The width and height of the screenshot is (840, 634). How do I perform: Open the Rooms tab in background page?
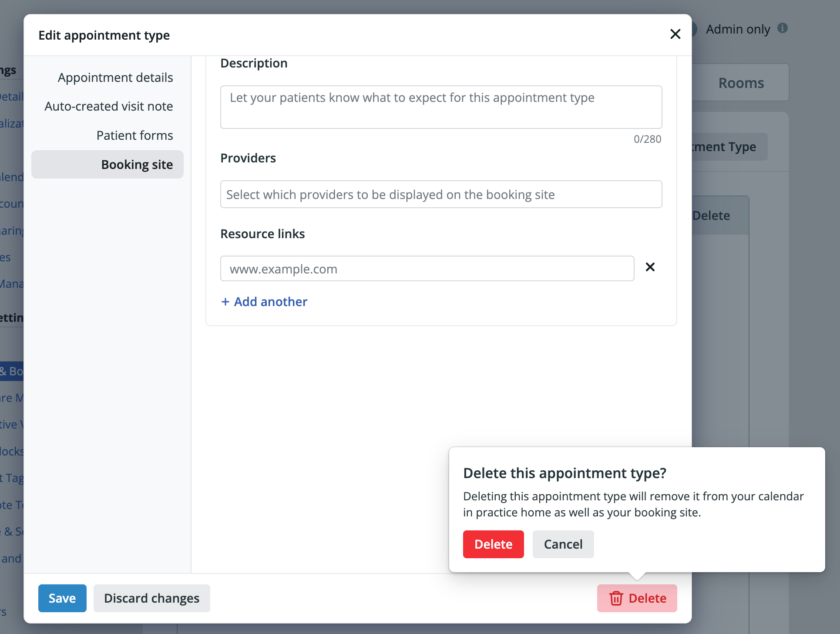(x=741, y=83)
